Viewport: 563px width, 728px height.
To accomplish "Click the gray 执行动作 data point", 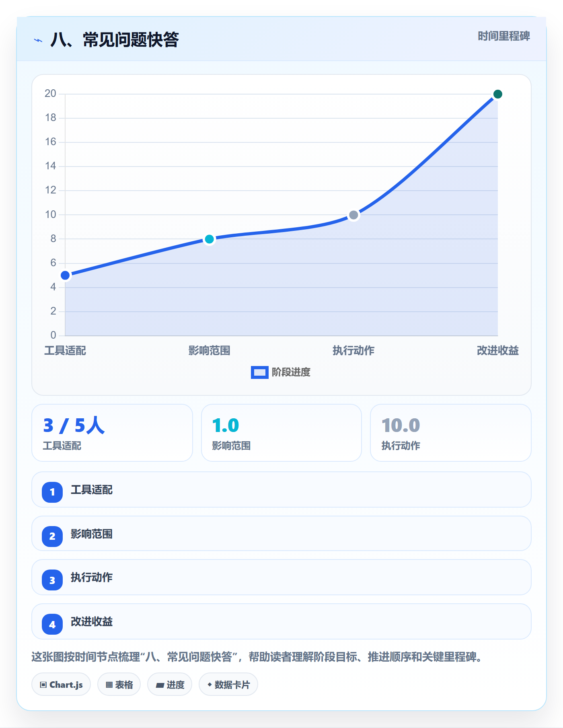I will tap(353, 215).
